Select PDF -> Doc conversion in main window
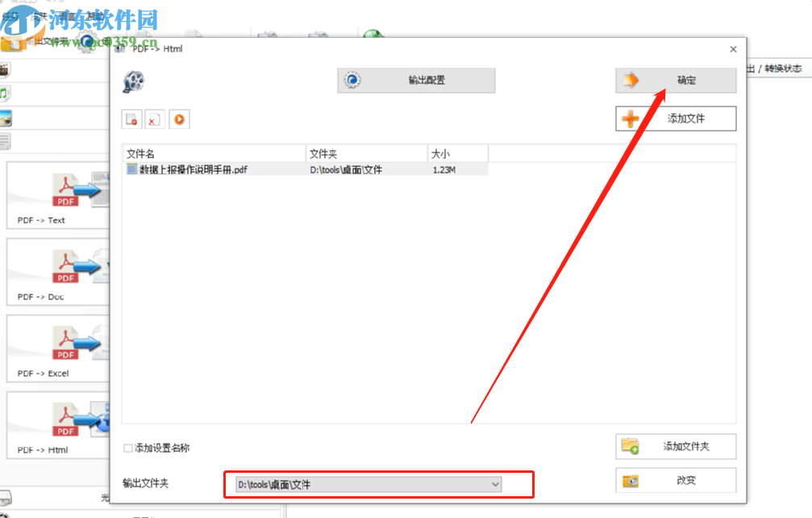 point(59,272)
